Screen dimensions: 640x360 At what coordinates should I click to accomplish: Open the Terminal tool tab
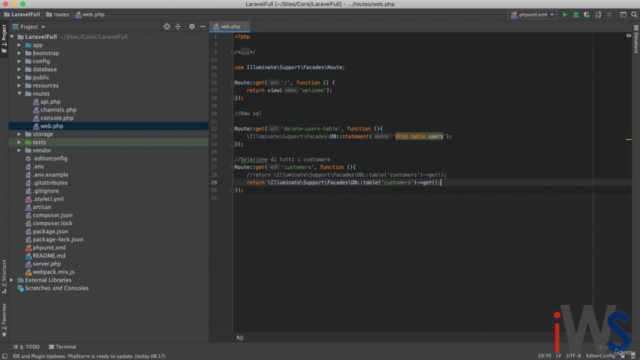pyautogui.click(x=62, y=347)
